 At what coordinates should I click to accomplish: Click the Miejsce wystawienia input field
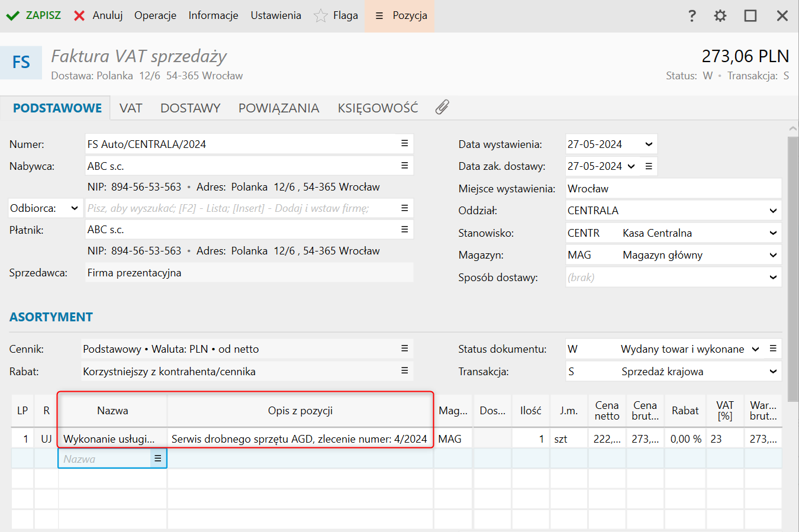(672, 189)
